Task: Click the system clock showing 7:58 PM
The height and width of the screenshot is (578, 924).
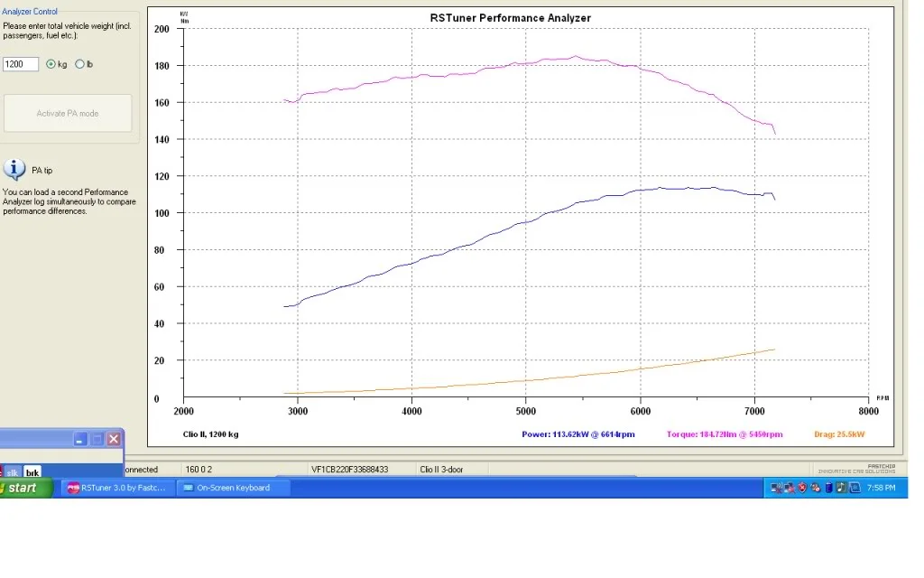Action: (x=881, y=488)
